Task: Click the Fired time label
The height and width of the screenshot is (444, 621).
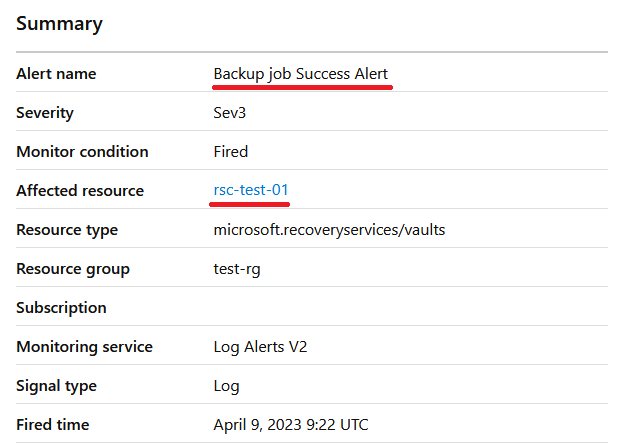Action: [52, 425]
